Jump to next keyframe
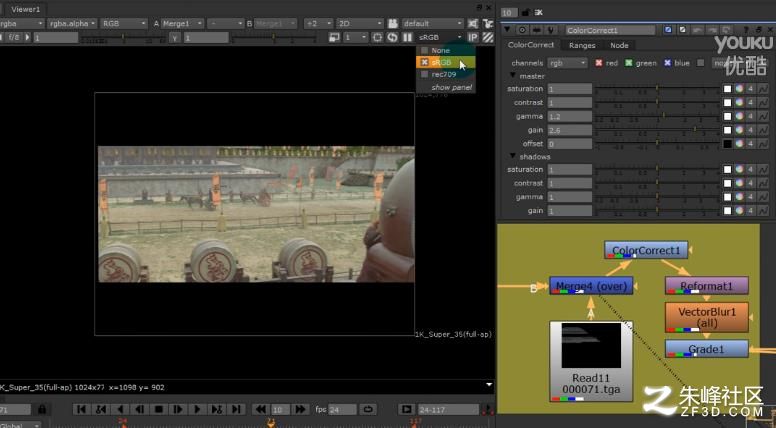The height and width of the screenshot is (428, 776). tap(216, 409)
